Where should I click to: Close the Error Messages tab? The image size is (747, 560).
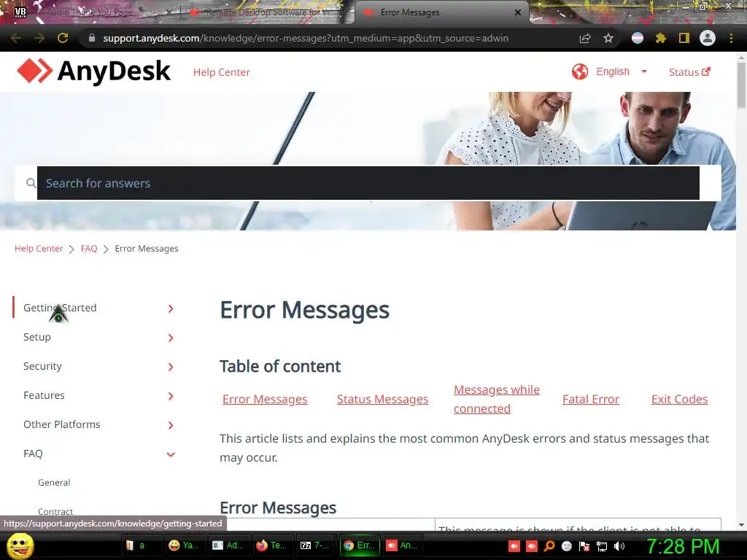click(518, 12)
